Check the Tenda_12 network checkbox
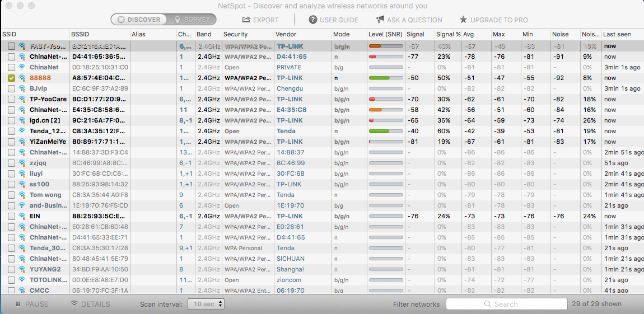Image resolution: width=644 pixels, height=314 pixels. [11, 131]
